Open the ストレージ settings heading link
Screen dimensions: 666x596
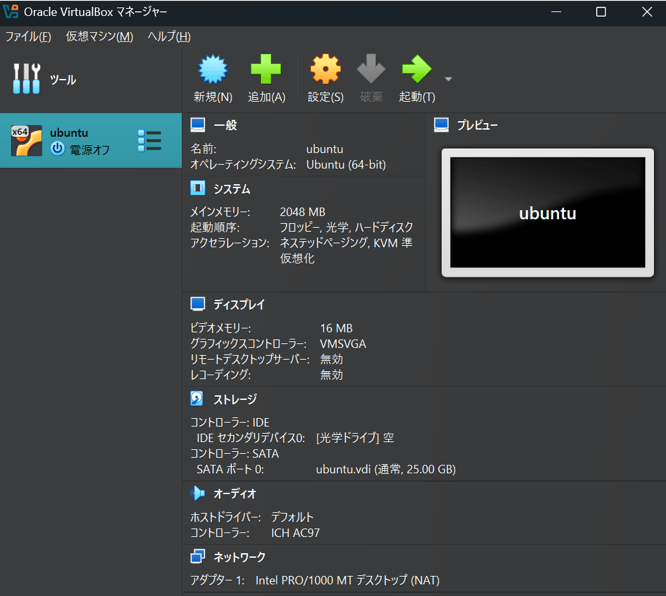point(235,399)
